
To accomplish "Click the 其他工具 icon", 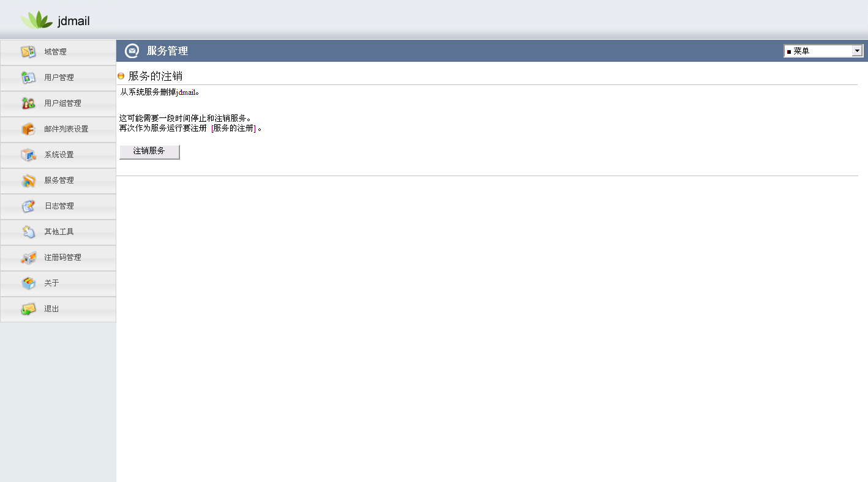I will tap(28, 232).
